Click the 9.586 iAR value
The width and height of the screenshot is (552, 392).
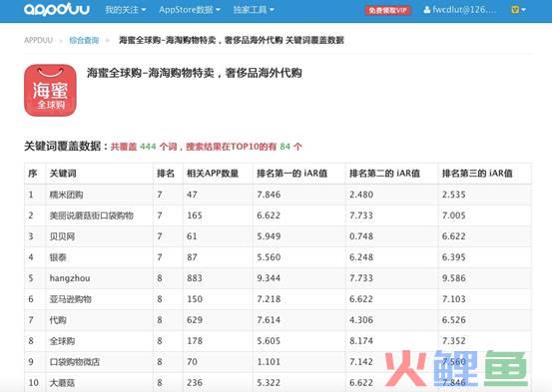pos(454,278)
